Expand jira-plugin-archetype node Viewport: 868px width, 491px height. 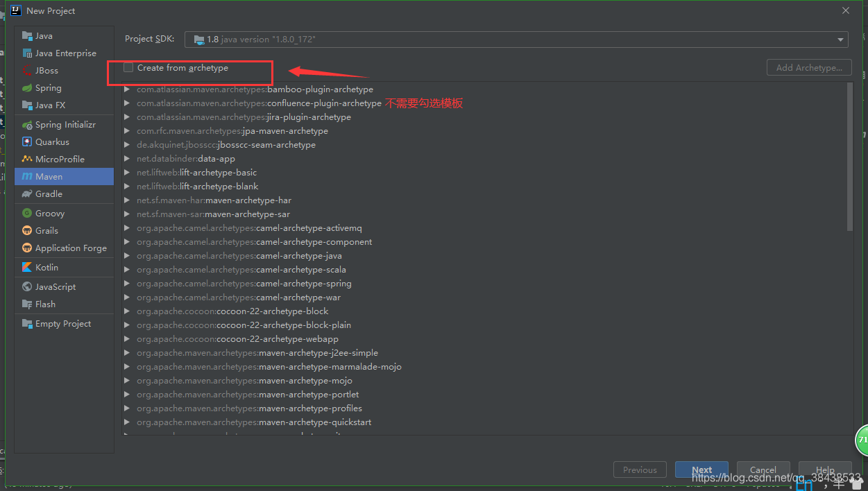[x=127, y=117]
